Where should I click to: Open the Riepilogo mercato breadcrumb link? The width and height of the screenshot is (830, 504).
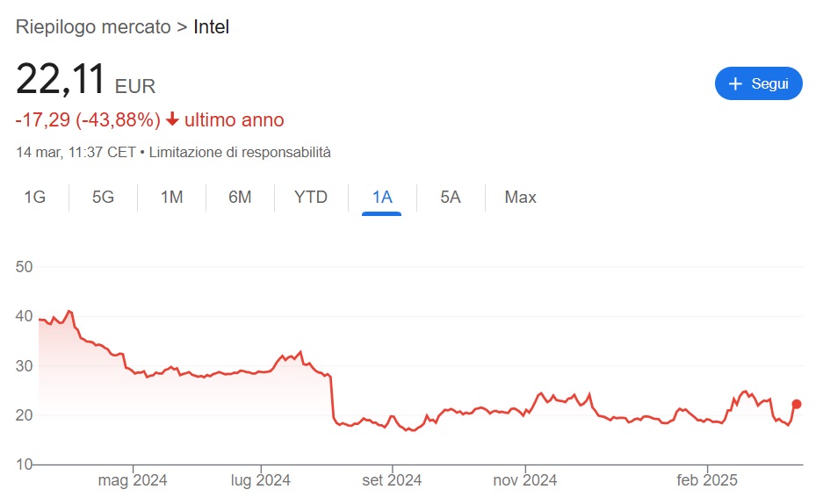coord(93,26)
